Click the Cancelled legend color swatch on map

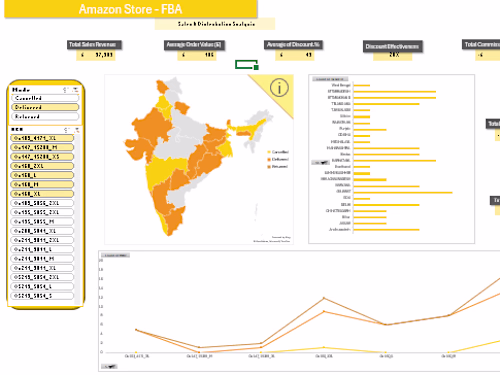click(269, 152)
